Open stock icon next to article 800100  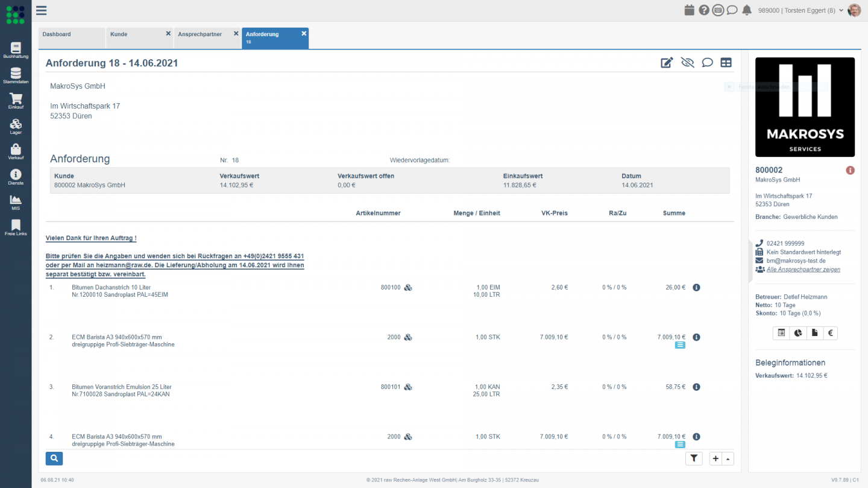tap(408, 288)
